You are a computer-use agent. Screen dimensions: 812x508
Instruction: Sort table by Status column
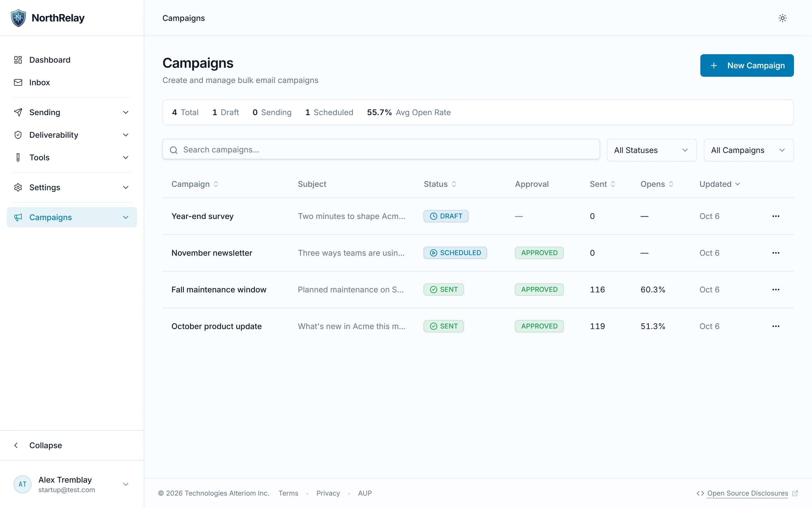pyautogui.click(x=440, y=184)
